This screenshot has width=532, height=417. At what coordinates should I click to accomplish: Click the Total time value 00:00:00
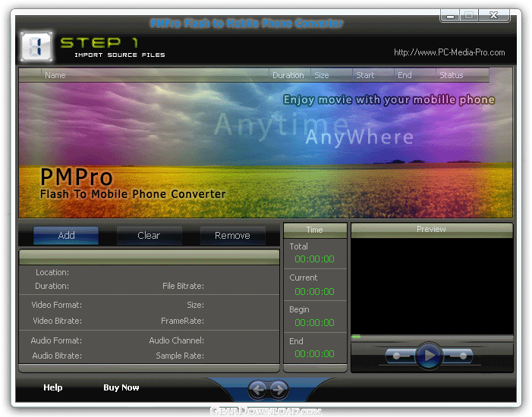click(314, 259)
